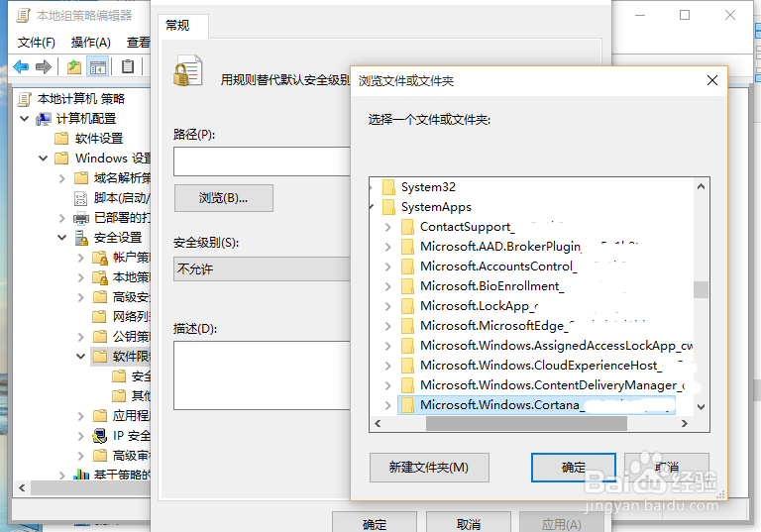
Task: Click 取消 in the browse dialog
Action: pos(667,468)
